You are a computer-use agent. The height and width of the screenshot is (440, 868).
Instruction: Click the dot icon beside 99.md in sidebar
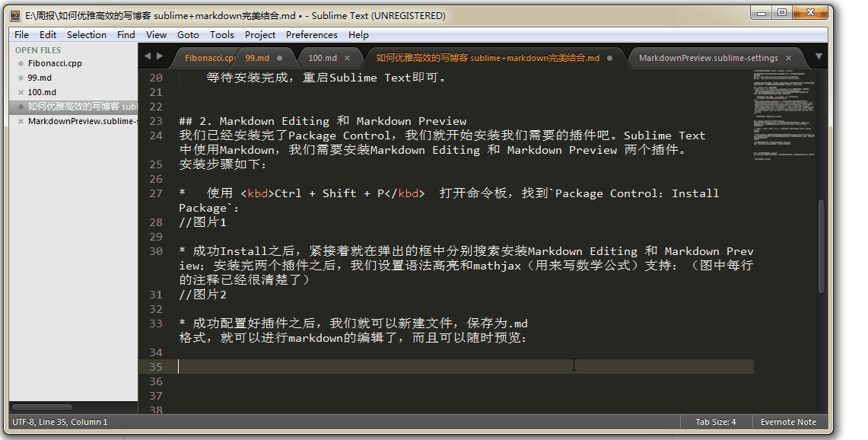[x=21, y=78]
